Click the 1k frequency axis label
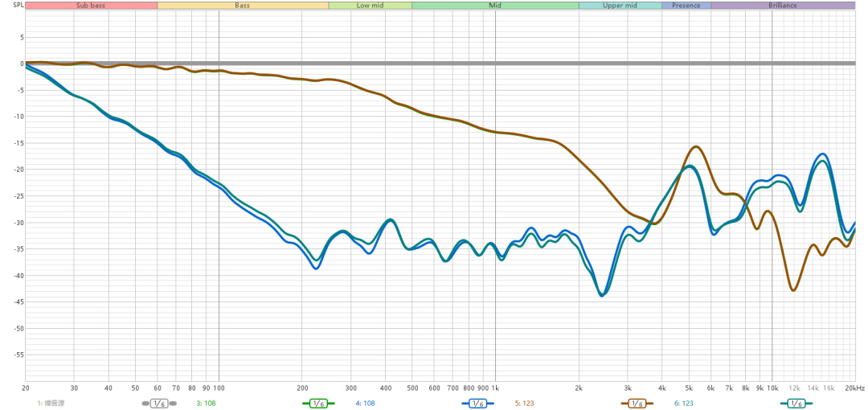This screenshot has width=868, height=410. 495,388
